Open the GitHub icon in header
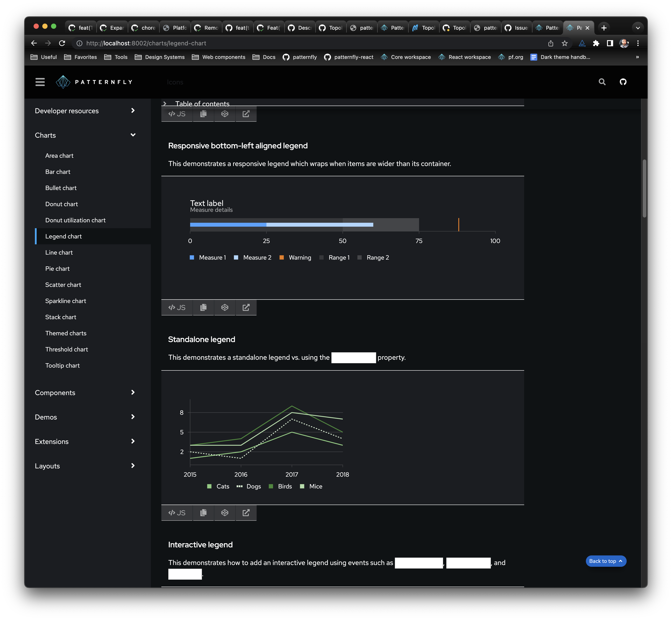Screen dimensions: 672x620 pyautogui.click(x=623, y=82)
